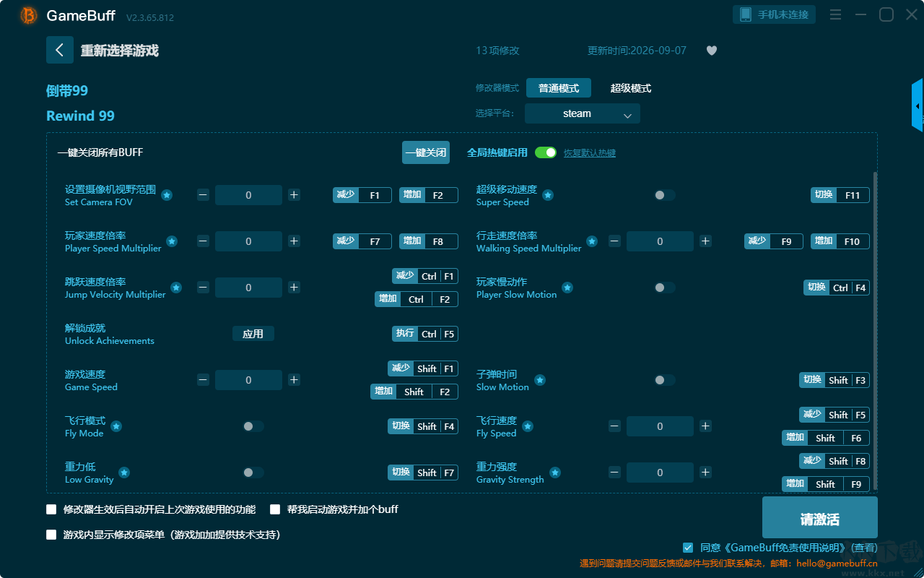Enable Fly Mode switch
Viewport: 924px width, 578px height.
253,426
